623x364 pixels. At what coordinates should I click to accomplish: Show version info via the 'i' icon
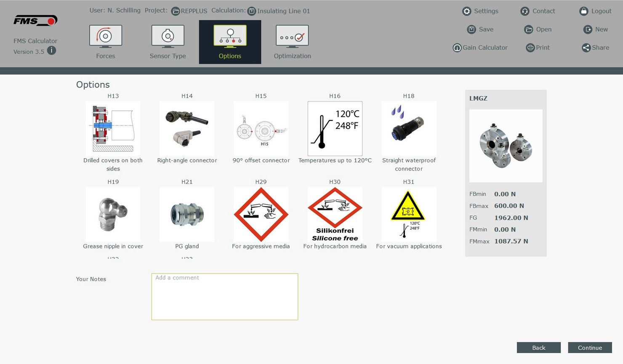coord(51,50)
